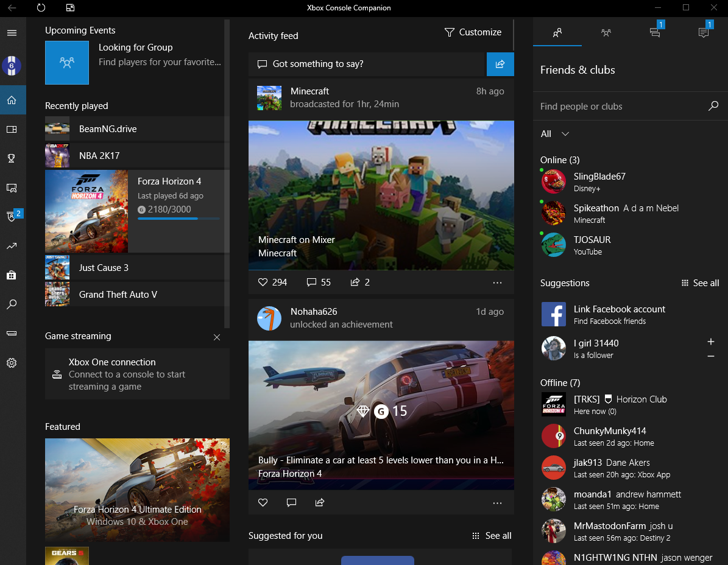
Task: Open the Minecraft on Mixer broadcast image
Action: pyautogui.click(x=381, y=195)
